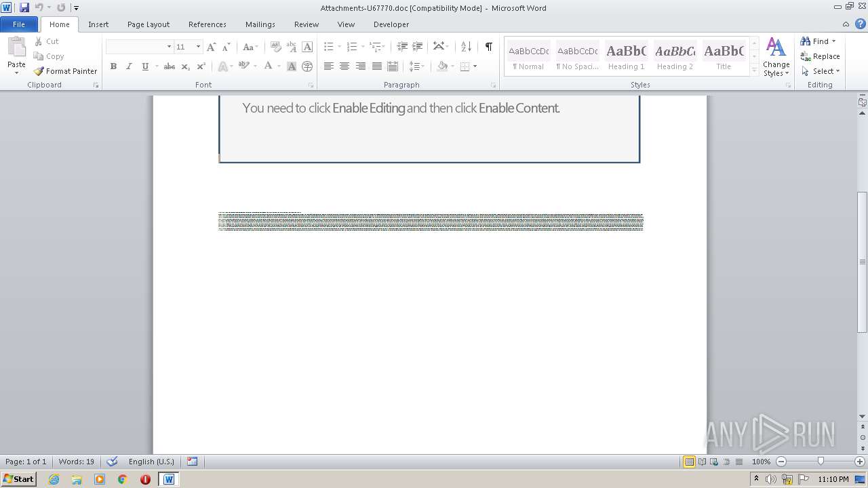Click the Replace command
Viewport: 868px width, 488px height.
(x=820, y=56)
